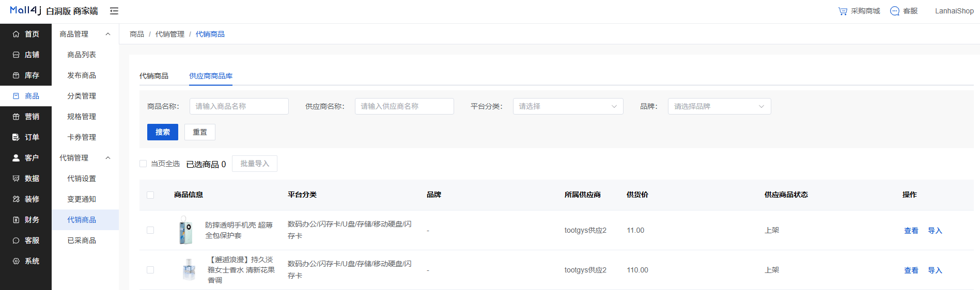Click the blue 搜索 button
980x290 pixels.
click(x=163, y=132)
